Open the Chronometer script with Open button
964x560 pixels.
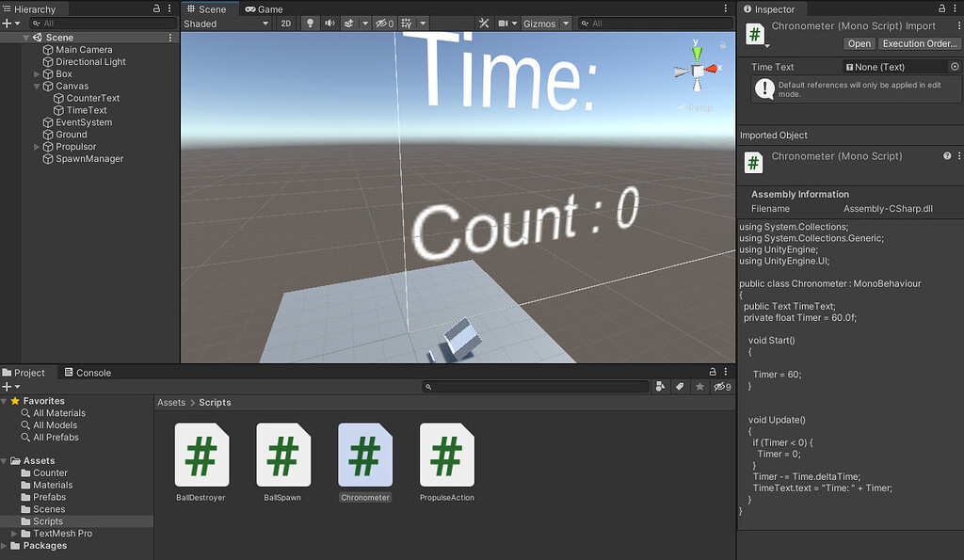(x=859, y=43)
